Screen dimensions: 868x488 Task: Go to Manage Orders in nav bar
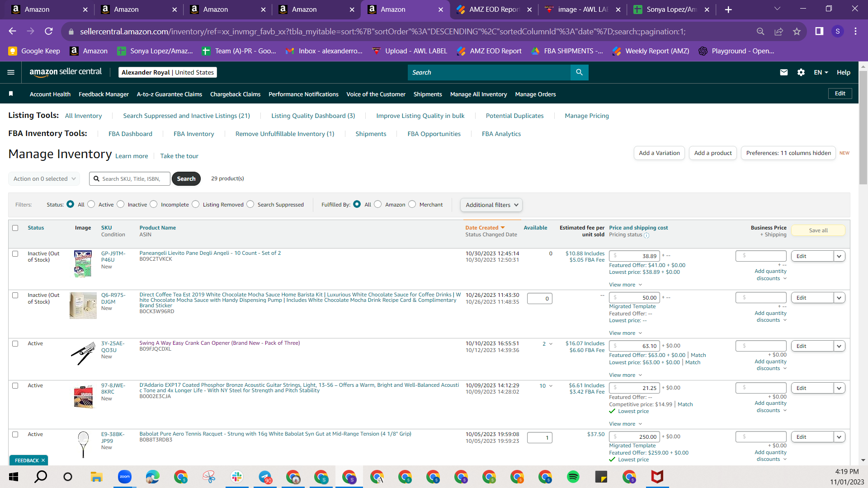click(x=535, y=94)
